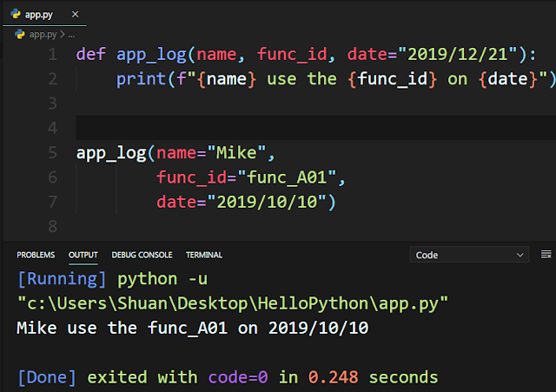The height and width of the screenshot is (392, 556).
Task: Close the app.py tab
Action: click(75, 15)
